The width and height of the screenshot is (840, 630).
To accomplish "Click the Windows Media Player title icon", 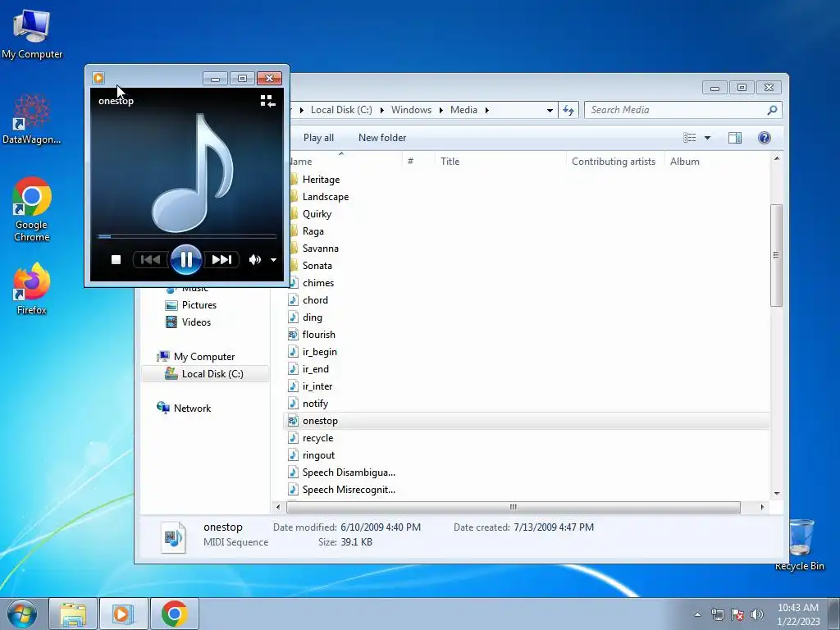I will [x=98, y=78].
